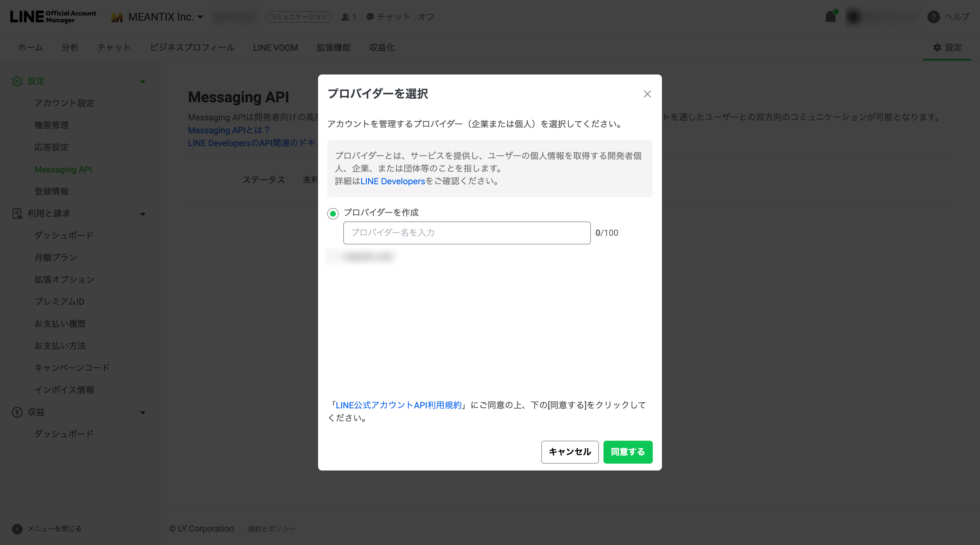Close the provider selection dialog
The image size is (980, 545).
pyautogui.click(x=647, y=94)
